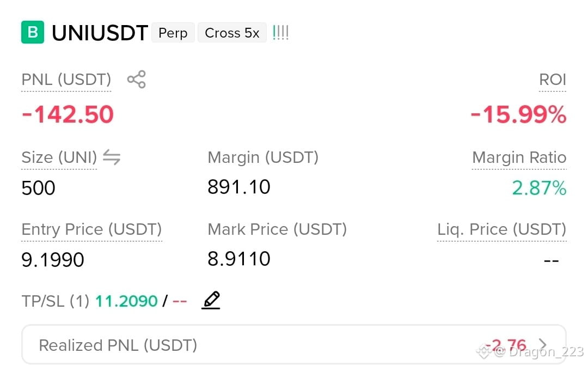Click the PNL (USDT) label

pyautogui.click(x=66, y=80)
